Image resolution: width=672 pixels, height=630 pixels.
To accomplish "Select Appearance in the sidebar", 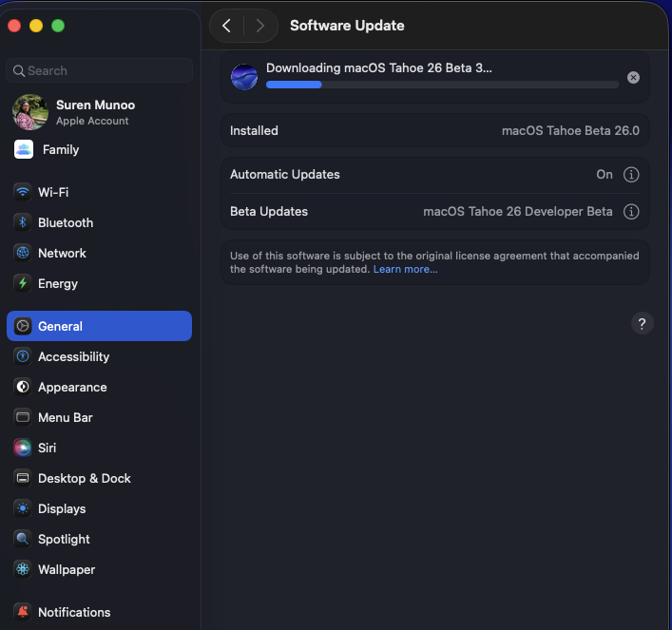I will click(x=100, y=387).
